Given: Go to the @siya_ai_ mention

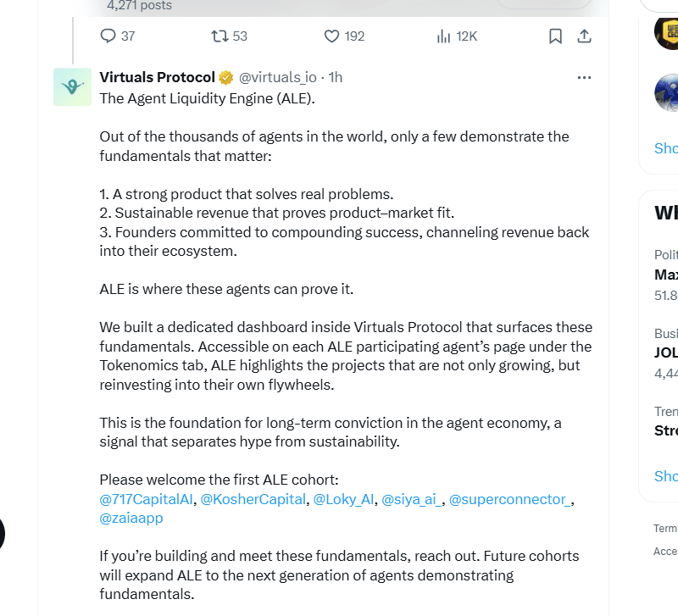Looking at the screenshot, I should pyautogui.click(x=411, y=499).
